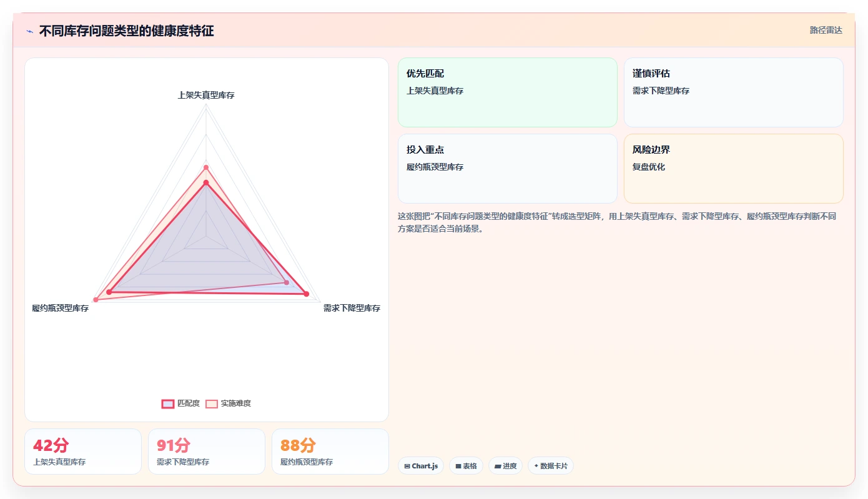This screenshot has width=868, height=499.
Task: Click the sparkle icon in 数据卡片 tag
Action: (536, 466)
